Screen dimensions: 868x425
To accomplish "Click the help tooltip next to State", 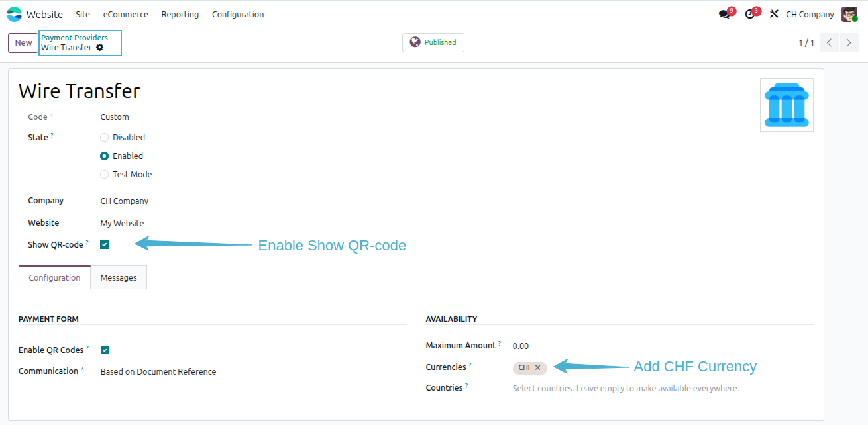I will (x=52, y=135).
